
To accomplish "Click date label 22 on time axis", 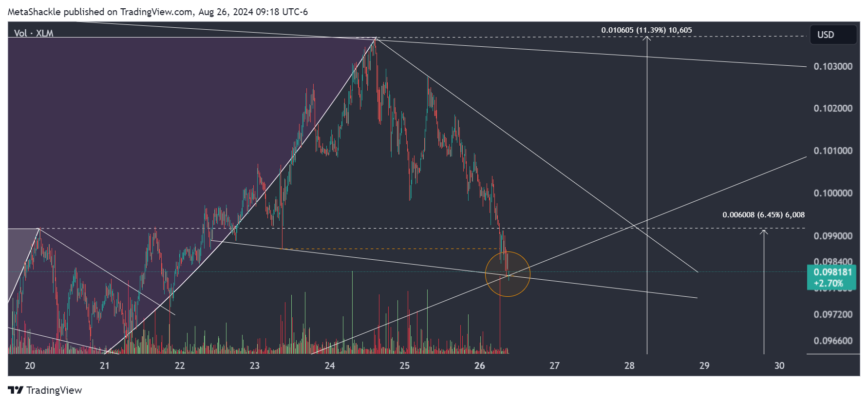I will [180, 366].
